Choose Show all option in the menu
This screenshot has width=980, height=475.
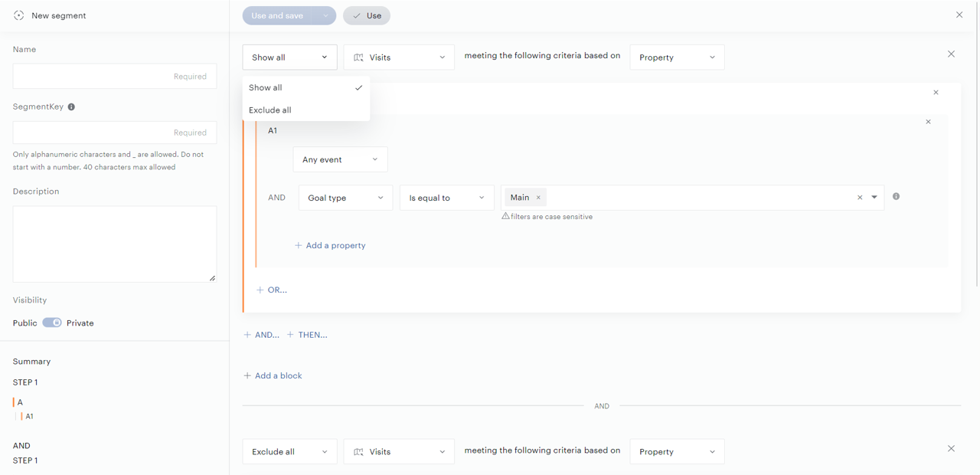[x=266, y=88]
